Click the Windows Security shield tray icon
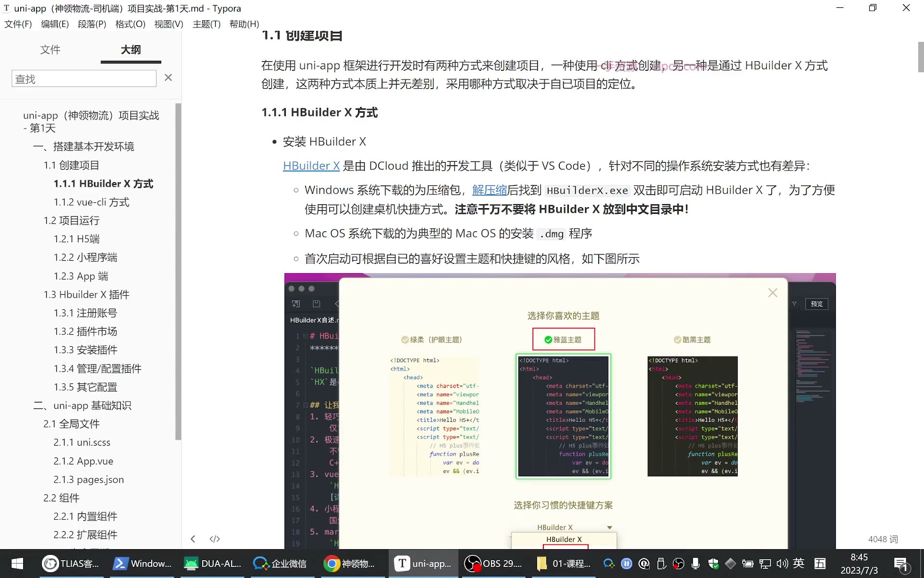The image size is (924, 578). (713, 564)
